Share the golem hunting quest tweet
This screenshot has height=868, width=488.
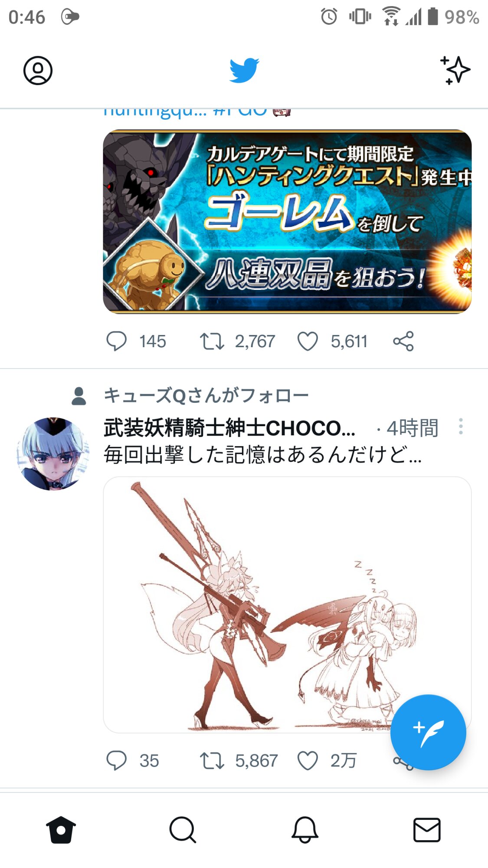coord(403,341)
